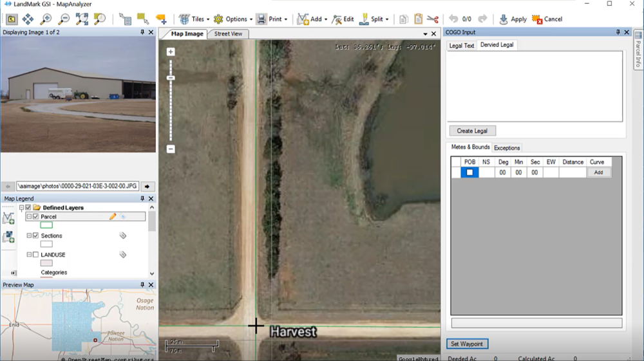644x361 pixels.
Task: Click the move label tool icon
Action: 161,19
